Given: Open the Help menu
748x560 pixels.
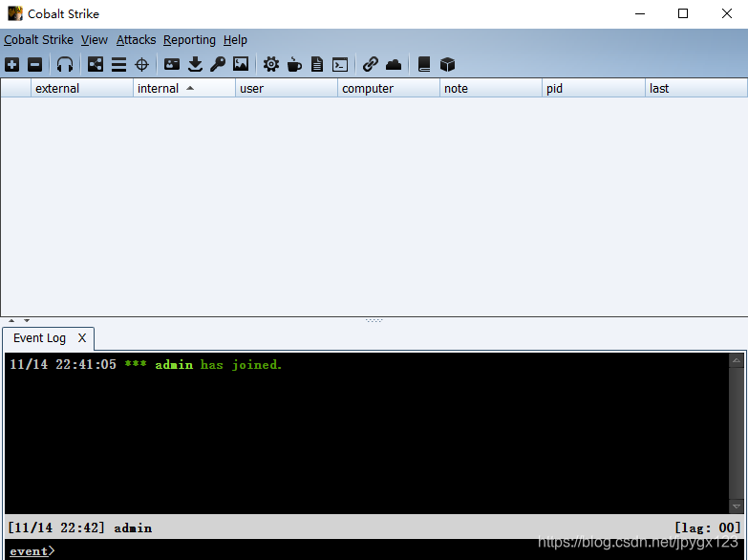Looking at the screenshot, I should click(235, 40).
